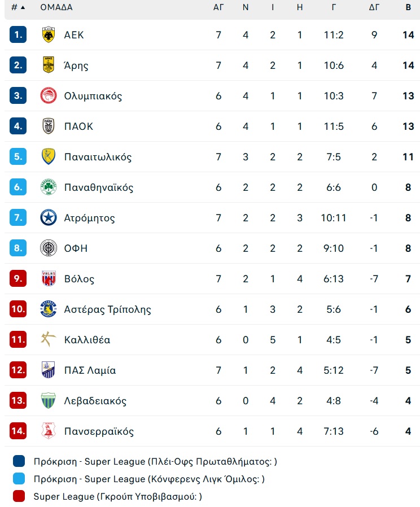Sort table by rank # arrow

click(x=19, y=7)
